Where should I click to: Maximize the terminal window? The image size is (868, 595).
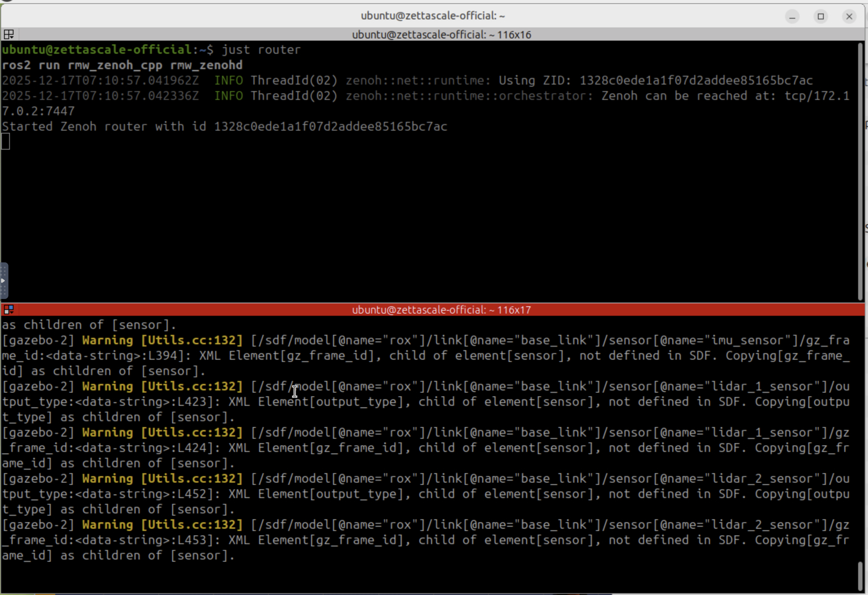(820, 16)
